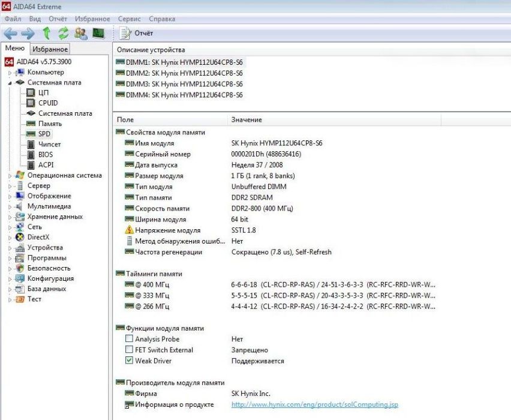Select DIMM3 SK Hynix device row
The width and height of the screenshot is (511, 420).
tap(179, 84)
